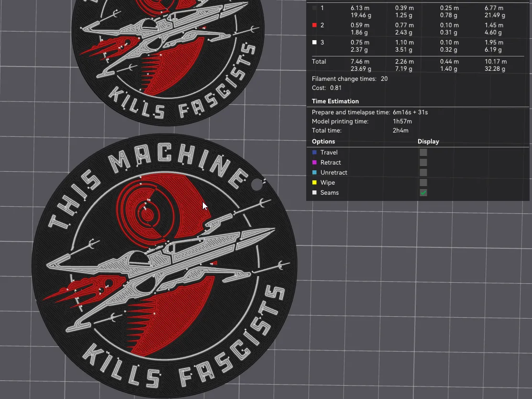Click the Model printing time value 1h57m
The image size is (532, 399).
[x=402, y=121]
